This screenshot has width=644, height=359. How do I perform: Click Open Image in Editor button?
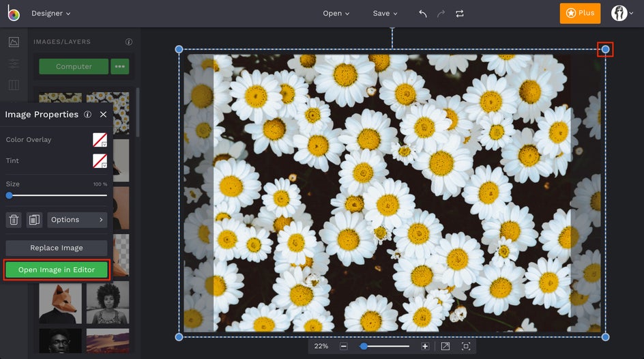pyautogui.click(x=57, y=270)
